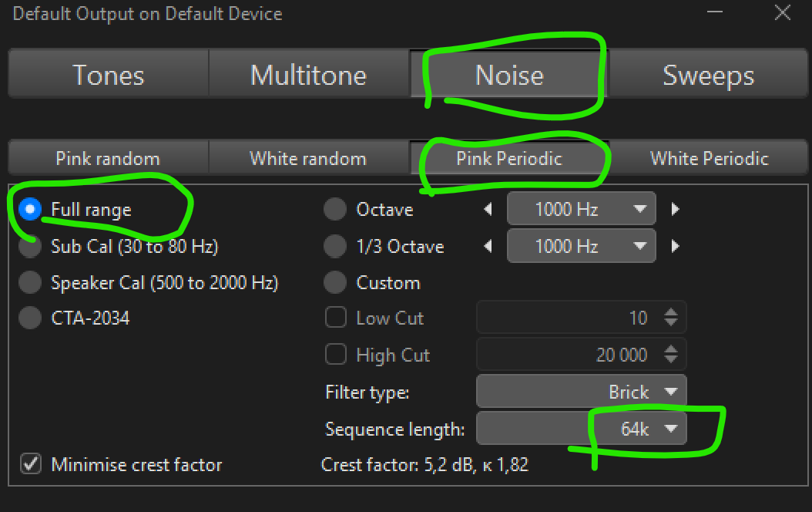Select the Sweeps tab
Screen dimensions: 812x512
[x=708, y=75]
